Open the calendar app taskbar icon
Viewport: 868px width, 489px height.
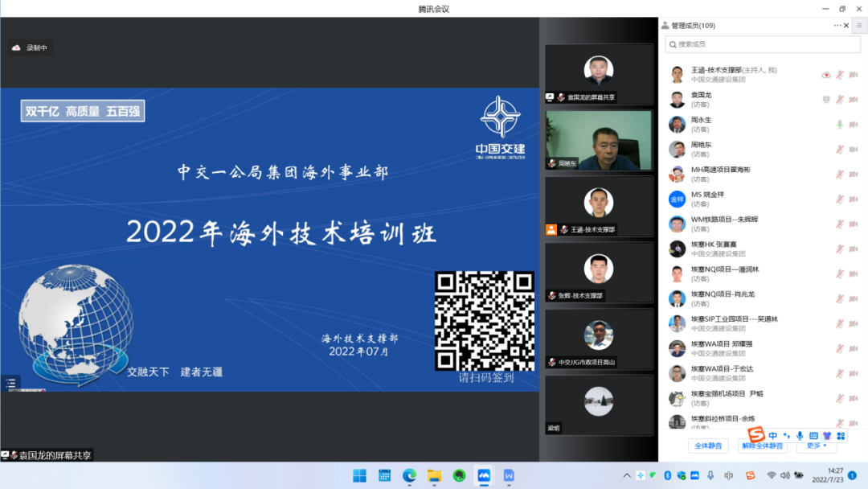tap(384, 475)
